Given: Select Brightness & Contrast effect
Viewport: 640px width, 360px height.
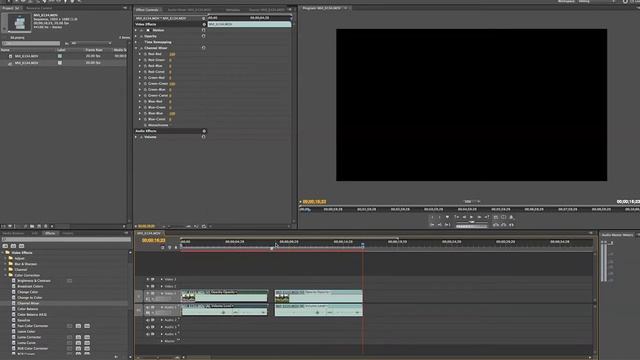Looking at the screenshot, I should pyautogui.click(x=34, y=281).
